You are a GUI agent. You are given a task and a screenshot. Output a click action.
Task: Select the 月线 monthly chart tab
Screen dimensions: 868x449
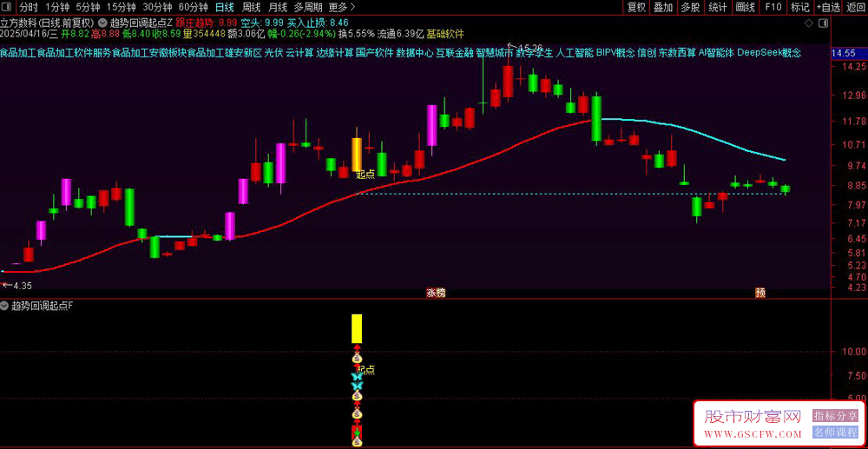[x=278, y=7]
